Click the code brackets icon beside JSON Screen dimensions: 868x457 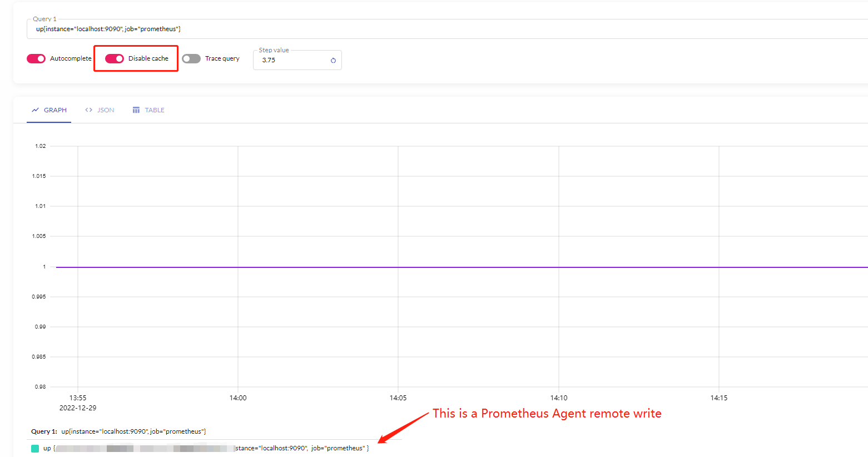tap(88, 110)
